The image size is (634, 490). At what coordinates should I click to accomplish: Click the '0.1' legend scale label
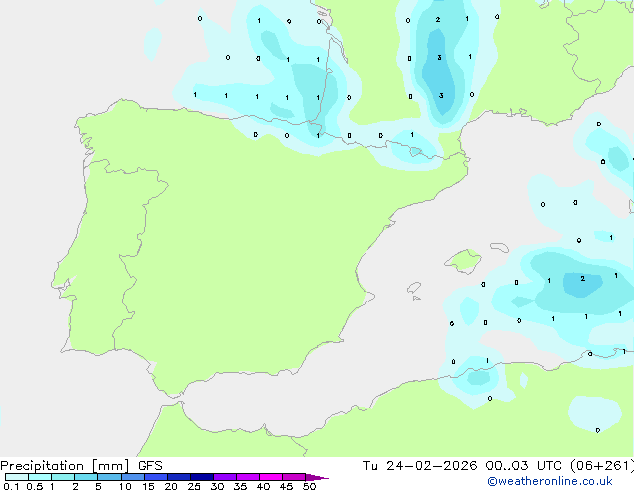11,486
